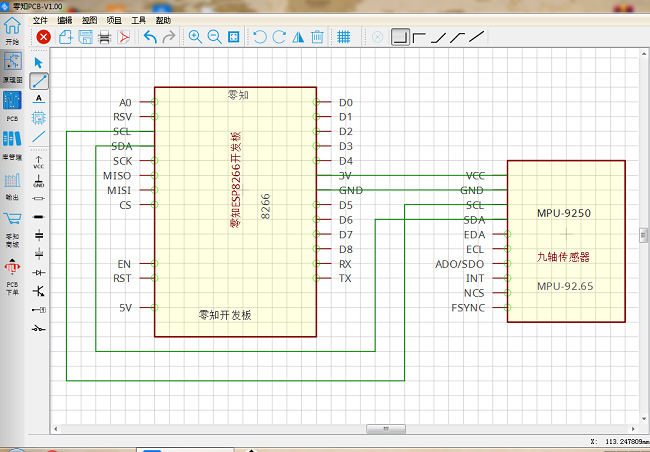Place a diode symbol
Screen dimensions: 650x452
pos(39,272)
